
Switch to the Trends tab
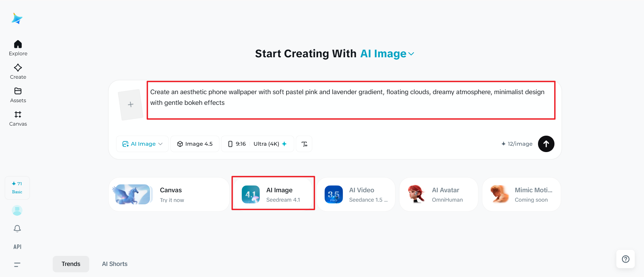pyautogui.click(x=71, y=264)
